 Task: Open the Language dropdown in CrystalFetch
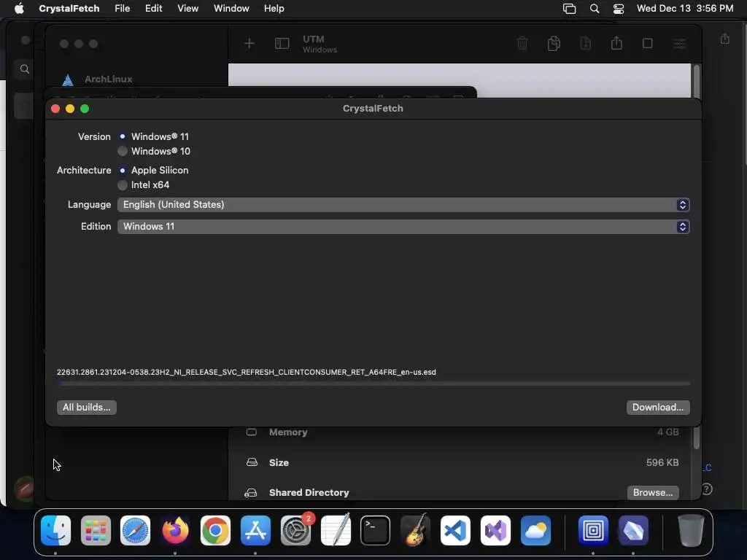403,205
